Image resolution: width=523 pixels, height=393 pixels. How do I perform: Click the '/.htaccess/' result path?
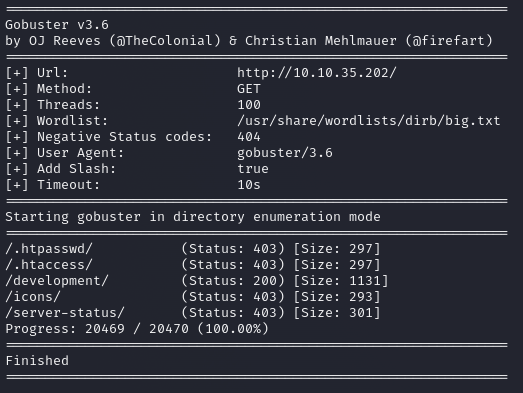[49, 265]
